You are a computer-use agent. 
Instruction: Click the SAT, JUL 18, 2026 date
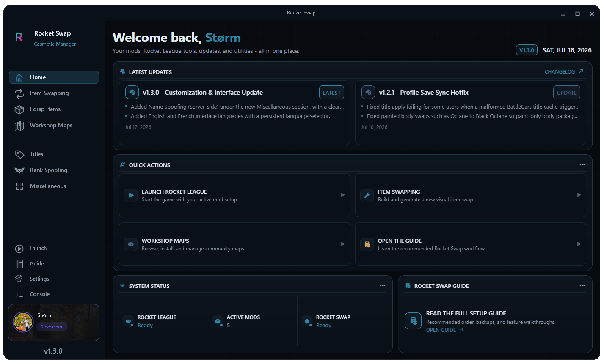coord(567,50)
